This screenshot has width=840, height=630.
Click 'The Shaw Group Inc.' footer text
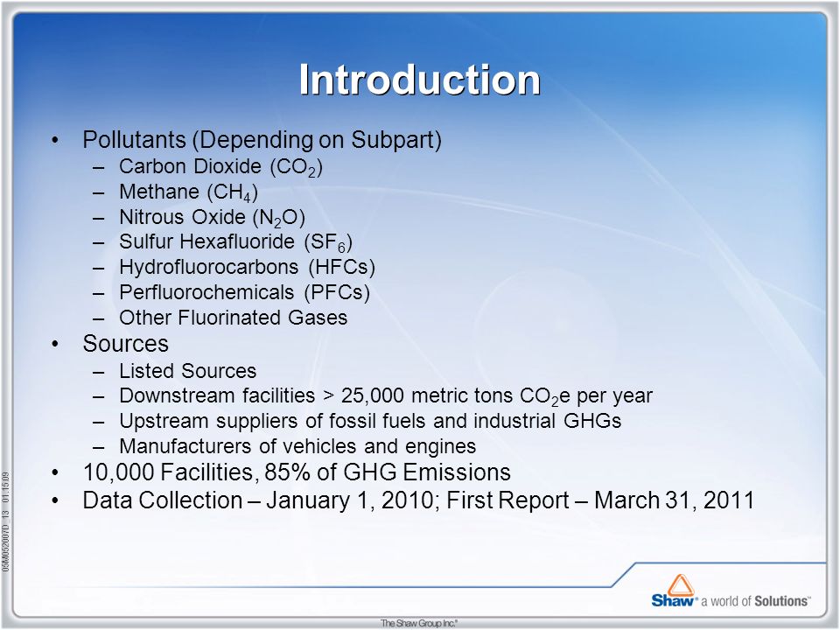click(419, 623)
